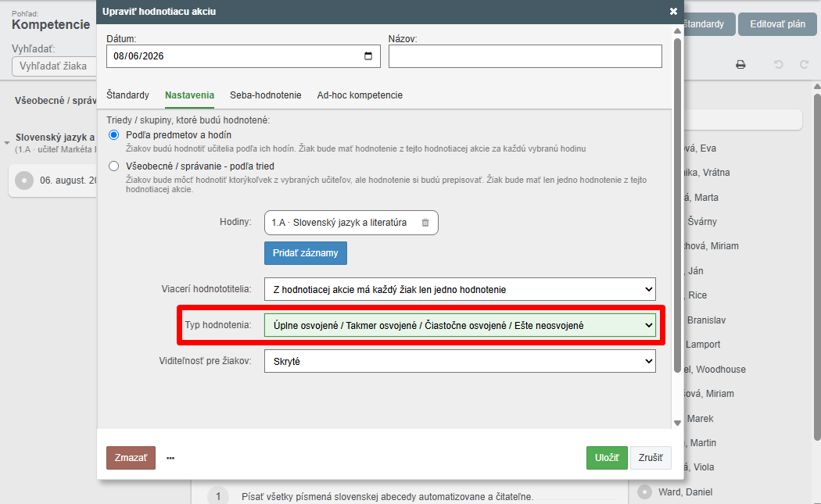
Task: Select student Branislav in list
Action: coord(706,320)
